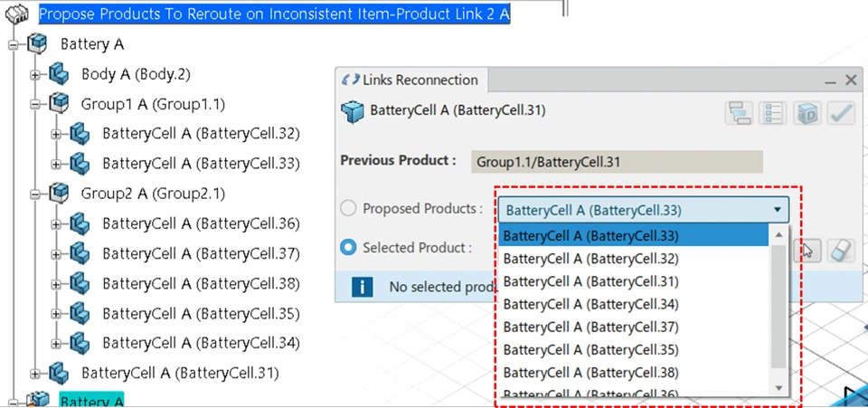868x408 pixels.
Task: Click the 3D cube icon in Links Reconnection
Action: click(807, 113)
